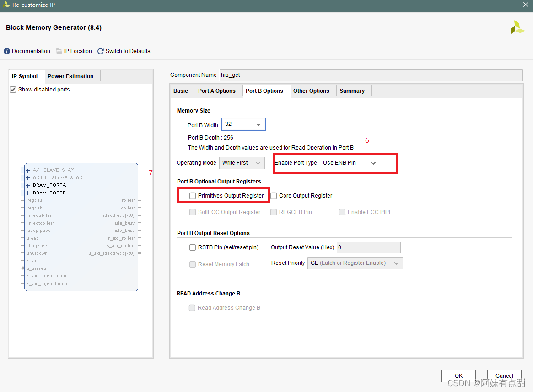This screenshot has width=533, height=392.
Task: Expand the BRAM_PORTB interface
Action: [28, 193]
